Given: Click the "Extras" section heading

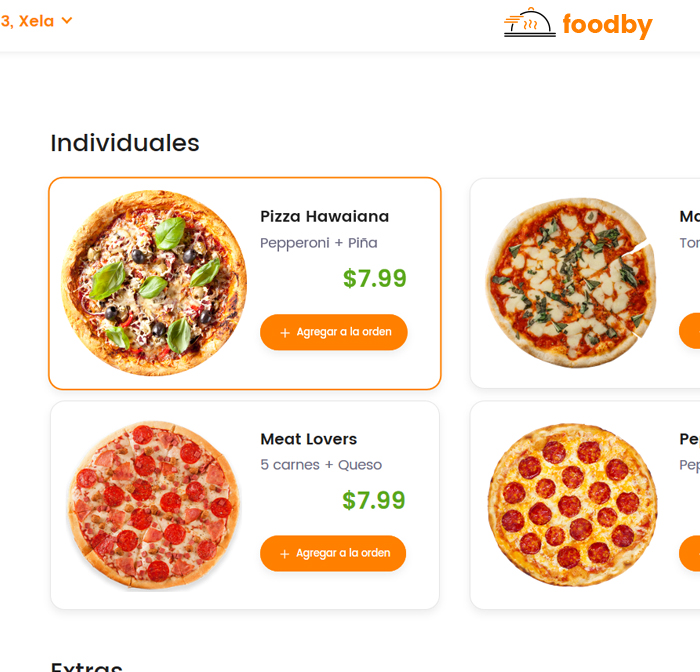Looking at the screenshot, I should click(x=87, y=665).
